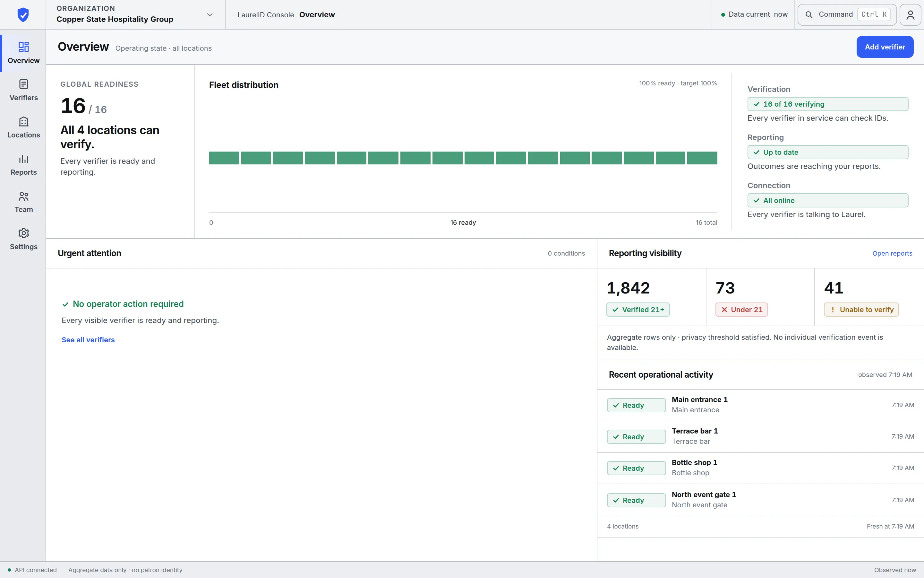Click the green check beside No operator action

tap(65, 304)
